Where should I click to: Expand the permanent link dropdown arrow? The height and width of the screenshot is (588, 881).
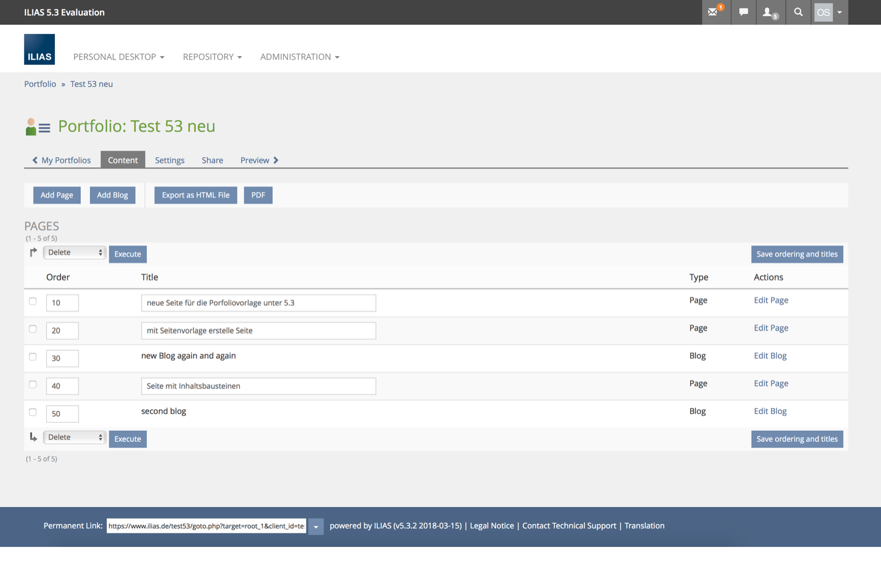click(x=316, y=526)
